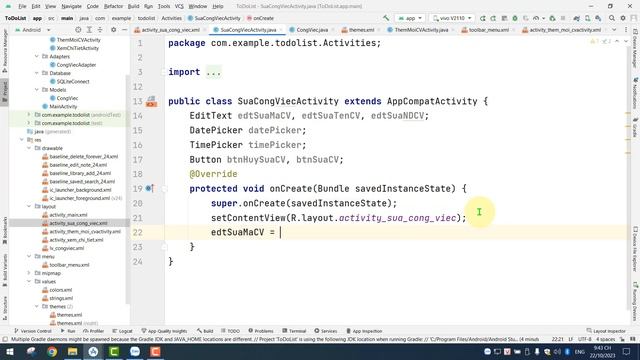Screen dimensions: 640x360
Task: Open the File menu
Action: (x=22, y=7)
